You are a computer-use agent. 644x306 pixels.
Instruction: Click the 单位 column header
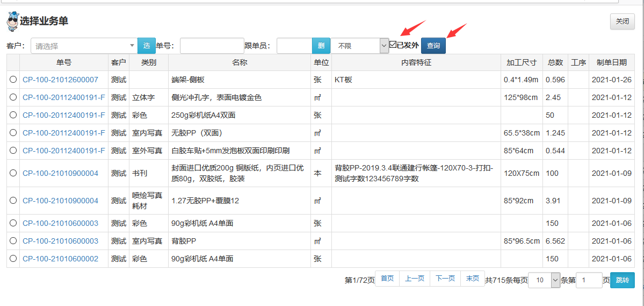321,62
